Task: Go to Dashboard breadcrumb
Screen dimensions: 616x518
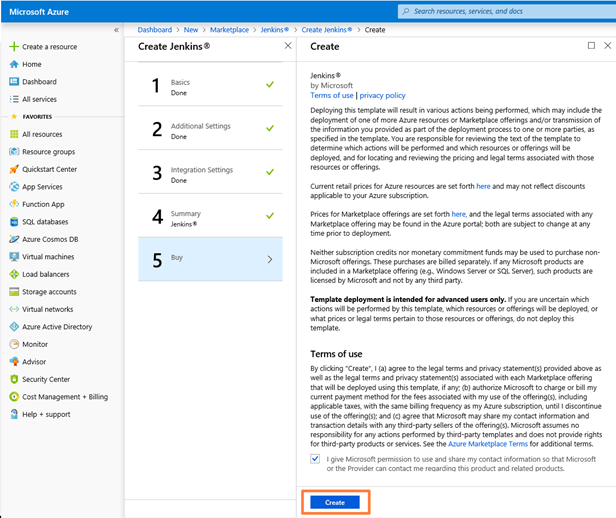Action: click(155, 30)
